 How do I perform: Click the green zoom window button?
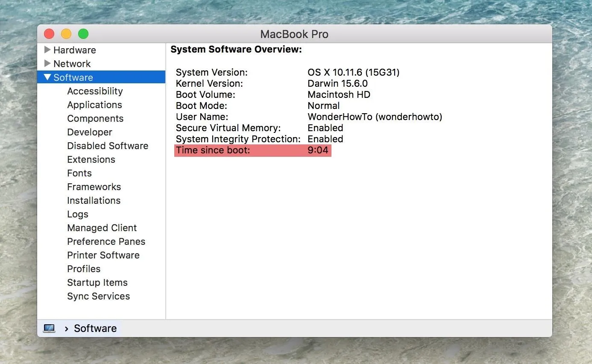[x=83, y=34]
